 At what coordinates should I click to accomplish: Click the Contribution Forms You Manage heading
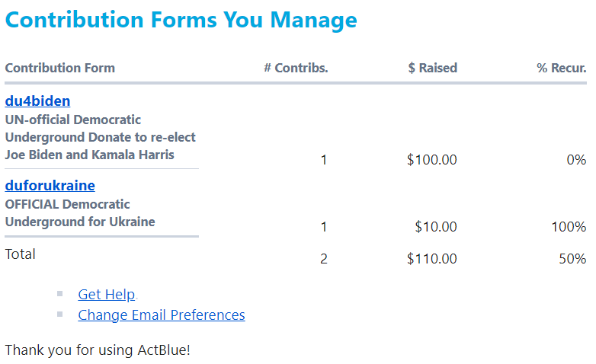181,21
